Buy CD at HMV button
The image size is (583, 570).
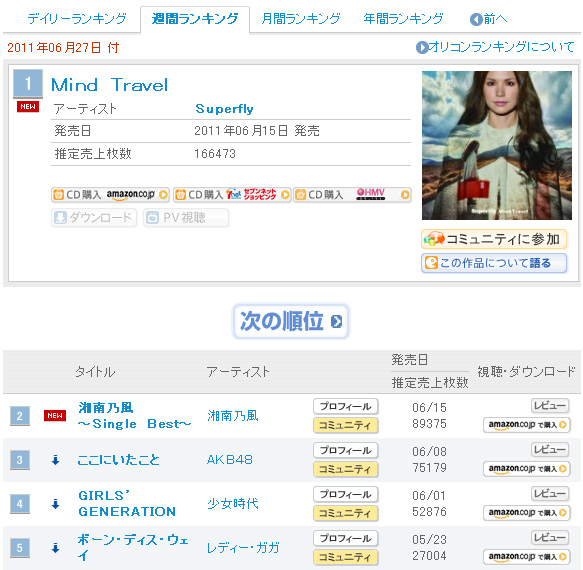tap(352, 195)
